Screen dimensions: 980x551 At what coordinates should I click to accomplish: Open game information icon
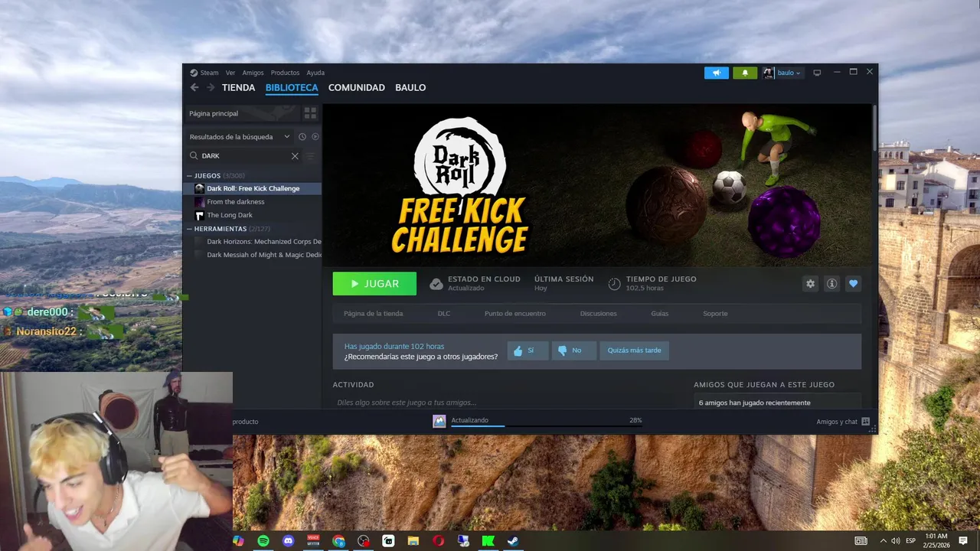[x=831, y=284]
